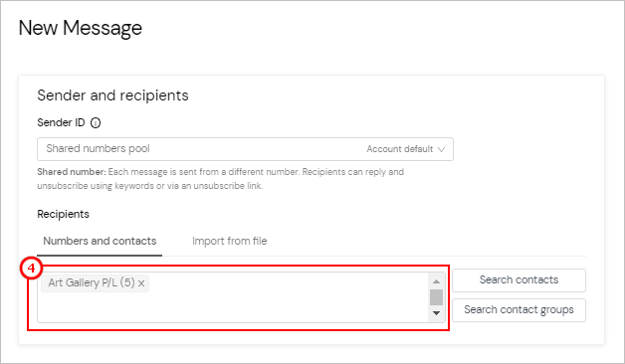Image resolution: width=625 pixels, height=364 pixels.
Task: Click scroll up arrow in recipients box
Action: click(x=437, y=281)
